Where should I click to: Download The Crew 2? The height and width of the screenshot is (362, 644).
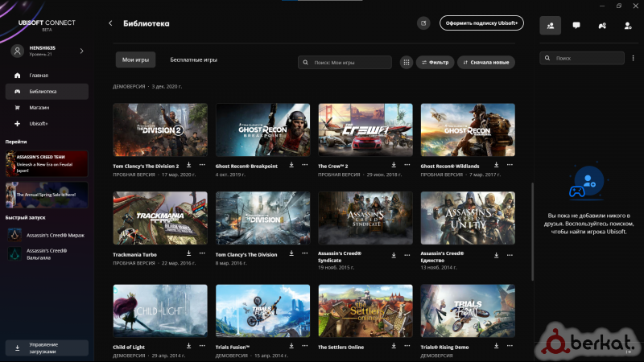pyautogui.click(x=394, y=165)
